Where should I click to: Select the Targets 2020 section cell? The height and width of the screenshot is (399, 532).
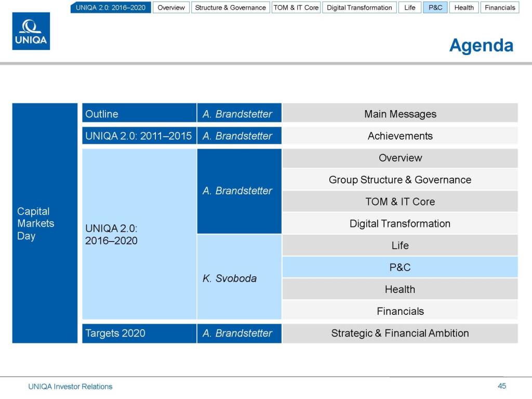click(139, 333)
